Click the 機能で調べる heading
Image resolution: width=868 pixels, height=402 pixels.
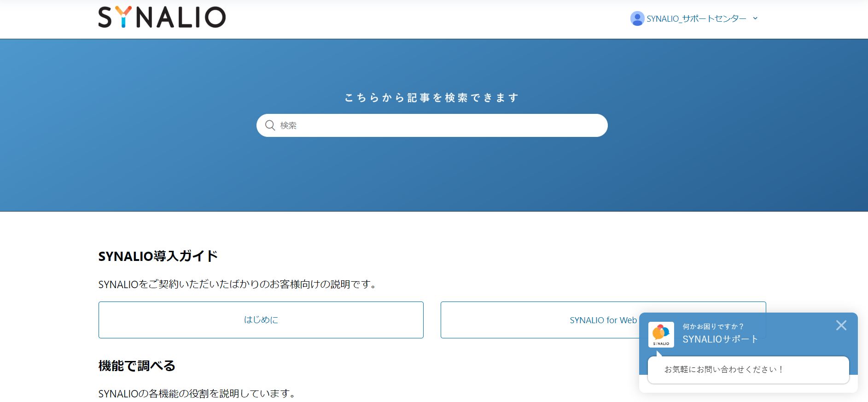point(137,366)
